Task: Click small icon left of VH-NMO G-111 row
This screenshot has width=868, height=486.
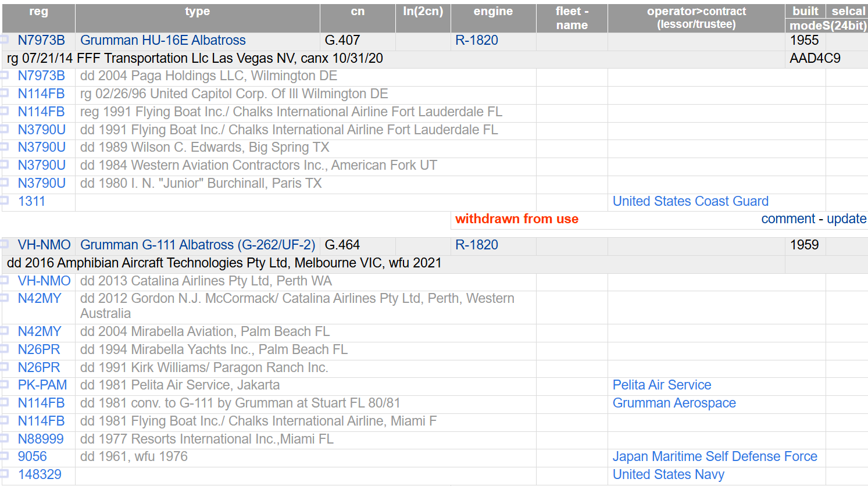Action: coord(4,244)
